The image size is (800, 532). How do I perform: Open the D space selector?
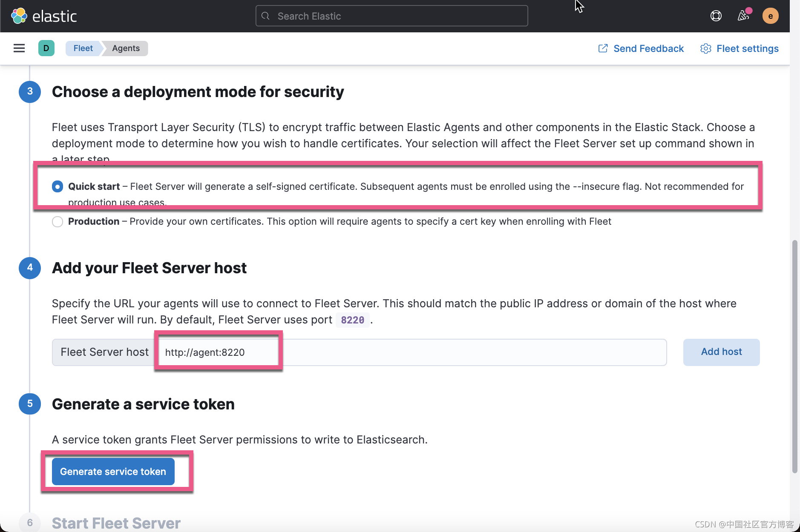46,48
